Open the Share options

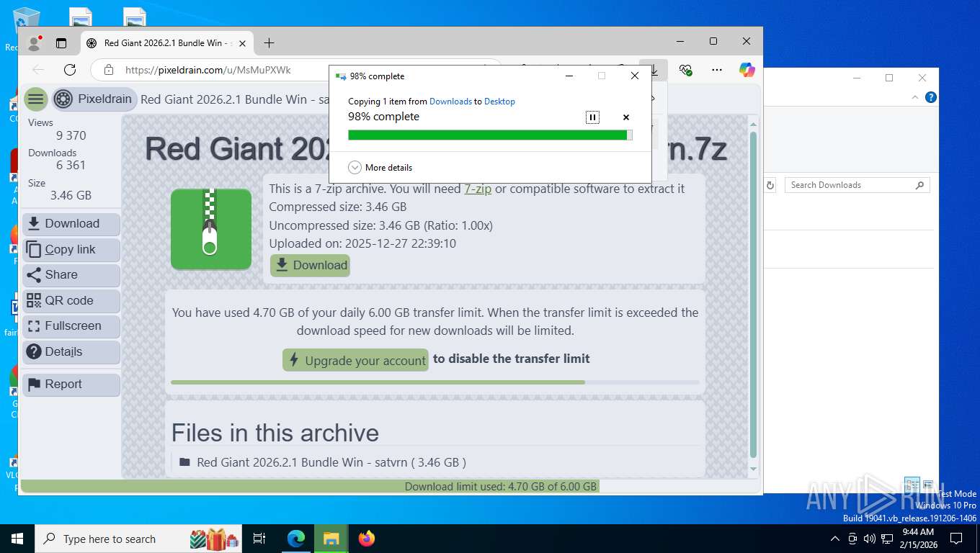pyautogui.click(x=71, y=275)
